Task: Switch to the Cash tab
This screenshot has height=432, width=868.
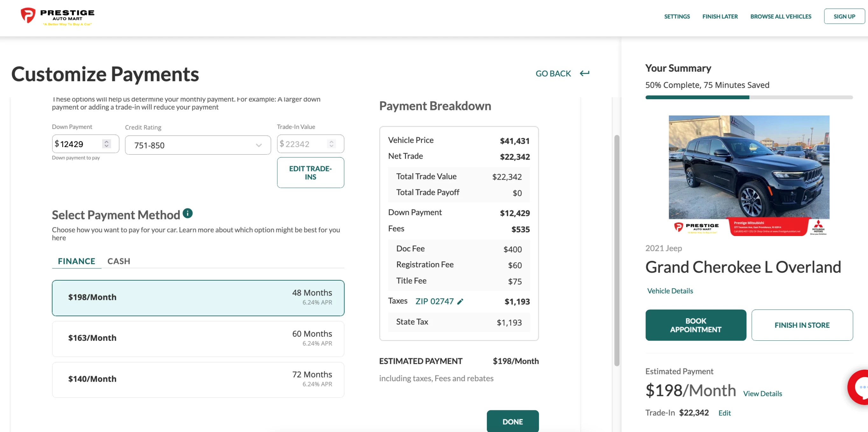Action: point(119,261)
